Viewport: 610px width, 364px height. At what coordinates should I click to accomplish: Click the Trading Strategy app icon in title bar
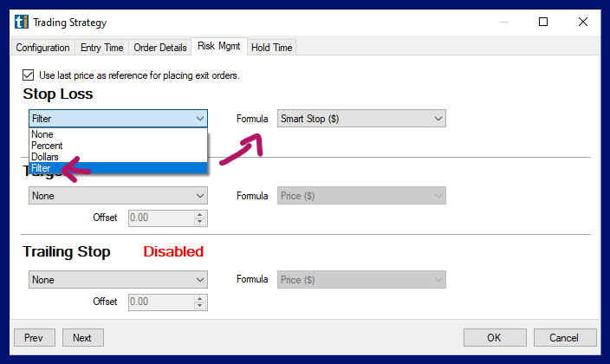[x=22, y=23]
